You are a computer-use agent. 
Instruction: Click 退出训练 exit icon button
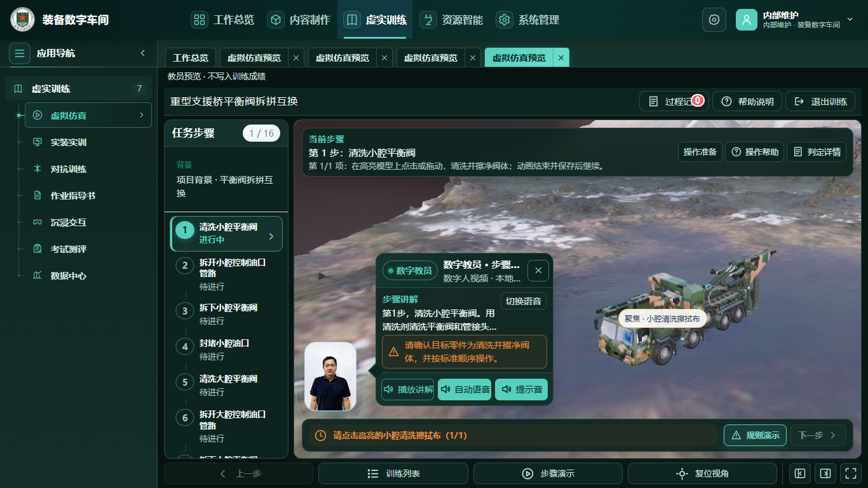pos(820,102)
